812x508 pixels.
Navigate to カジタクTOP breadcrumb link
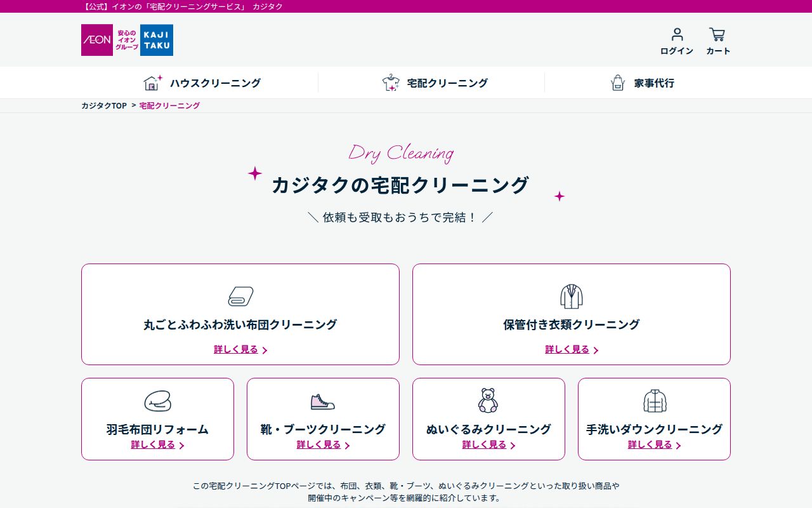pos(103,105)
